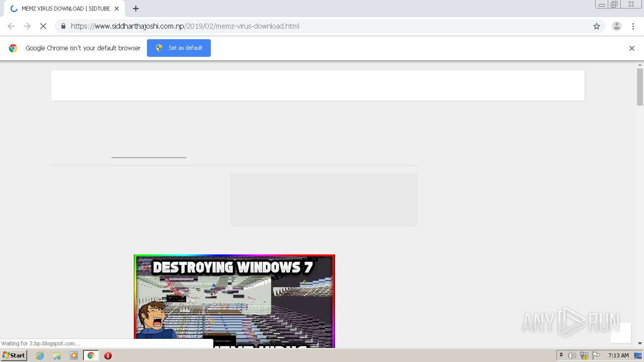Viewport: 644px width, 362px height.
Task: Open the Destroying Windows 7 thumbnail image
Action: pos(234,301)
